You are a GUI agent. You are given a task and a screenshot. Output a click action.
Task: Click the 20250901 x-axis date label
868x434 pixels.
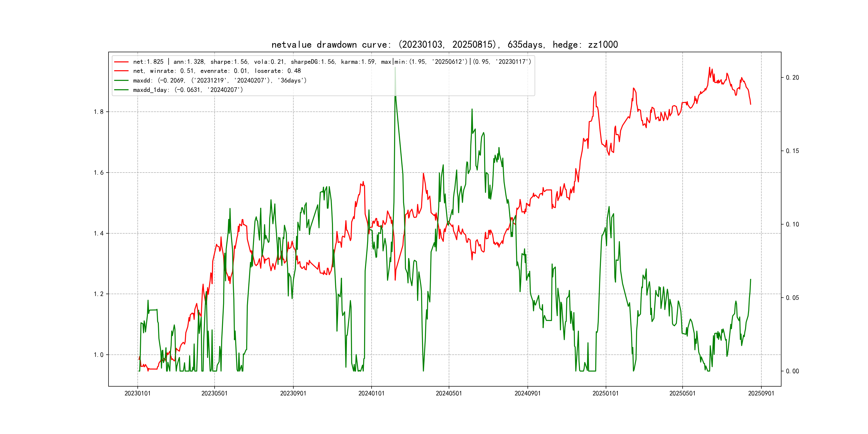(x=761, y=394)
